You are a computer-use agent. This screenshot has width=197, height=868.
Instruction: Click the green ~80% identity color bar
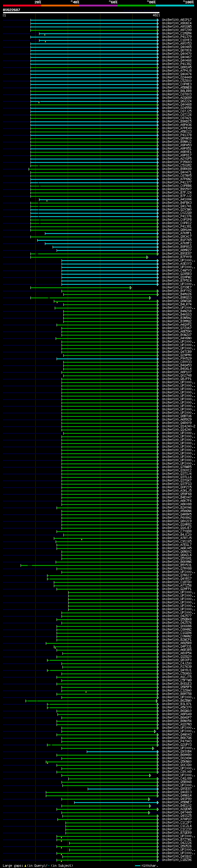coord(137,6)
